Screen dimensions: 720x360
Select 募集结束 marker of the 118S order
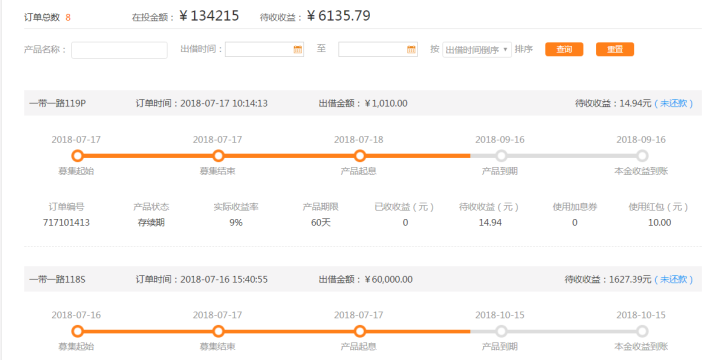[x=219, y=331]
